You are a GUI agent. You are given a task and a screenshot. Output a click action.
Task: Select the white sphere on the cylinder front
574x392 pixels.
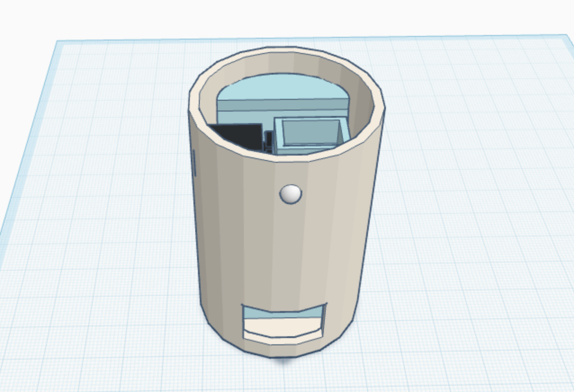(291, 194)
